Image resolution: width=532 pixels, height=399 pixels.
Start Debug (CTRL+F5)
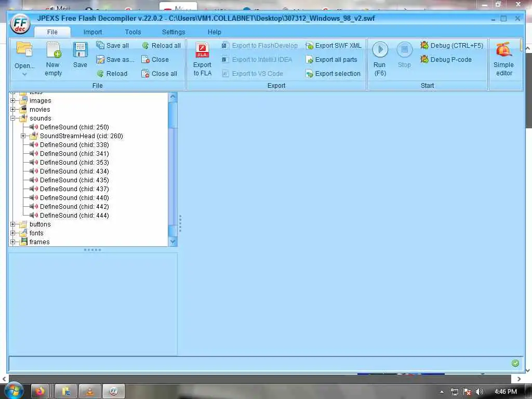[x=451, y=46]
